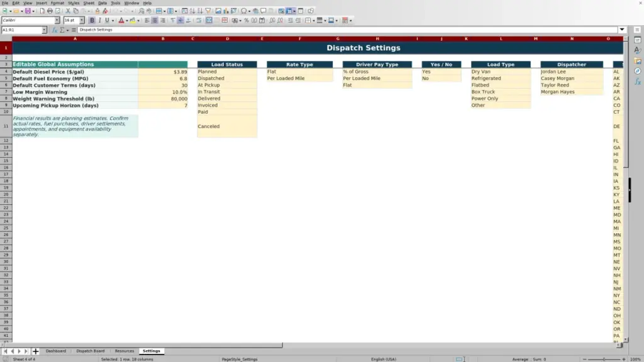This screenshot has width=644, height=362.
Task: Select the 'Casey Morgan' dispatcher cell
Action: (x=572, y=78)
